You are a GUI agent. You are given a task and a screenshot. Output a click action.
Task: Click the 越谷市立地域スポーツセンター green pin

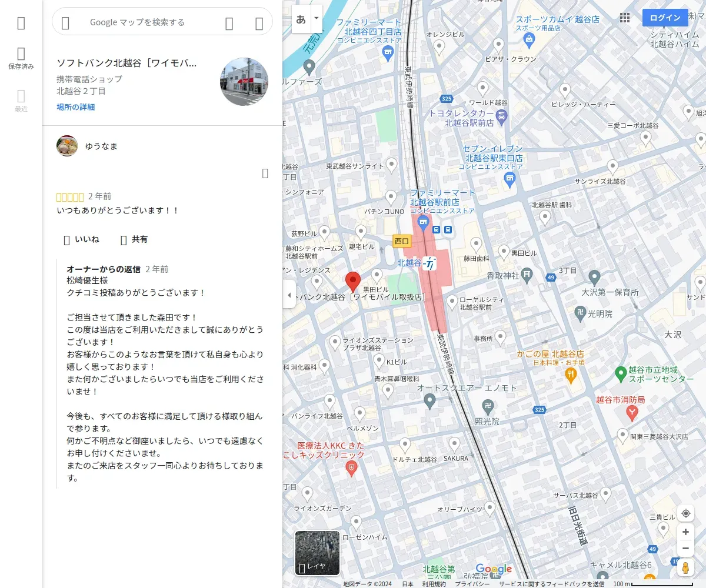pyautogui.click(x=621, y=373)
